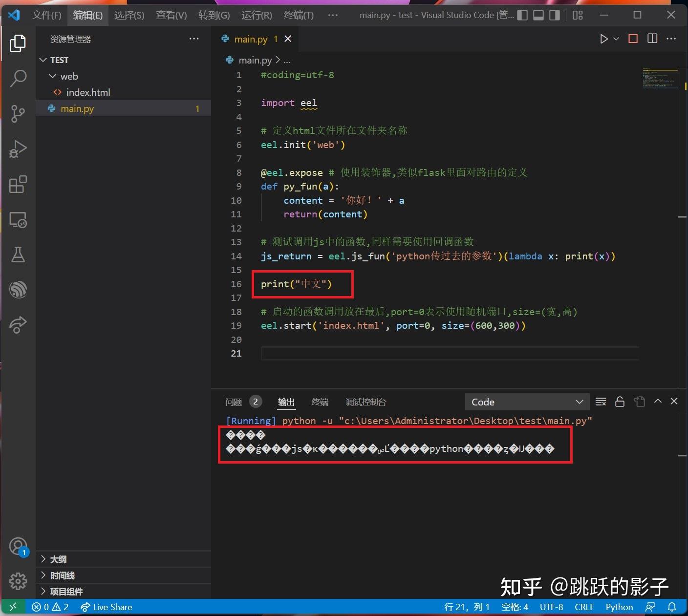Viewport: 688px width, 616px height.
Task: Open the Live Share activity bar icon
Action: 18,324
